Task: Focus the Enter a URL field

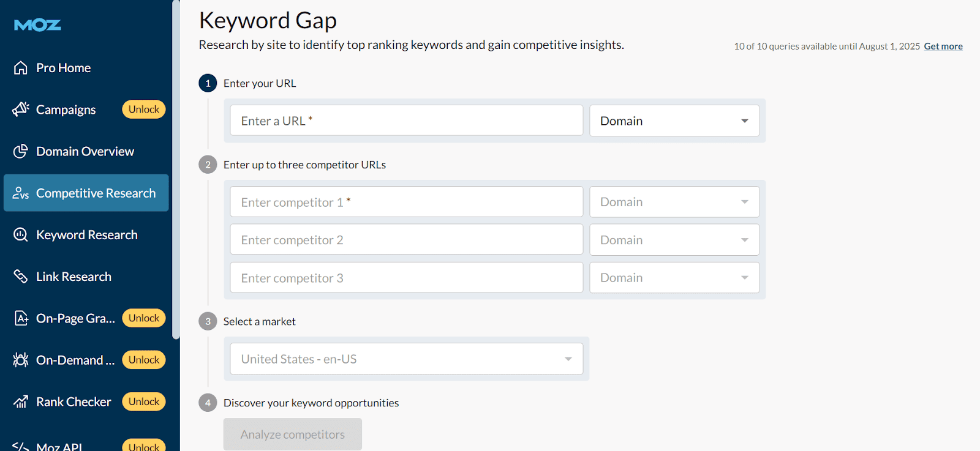Action: (x=406, y=121)
